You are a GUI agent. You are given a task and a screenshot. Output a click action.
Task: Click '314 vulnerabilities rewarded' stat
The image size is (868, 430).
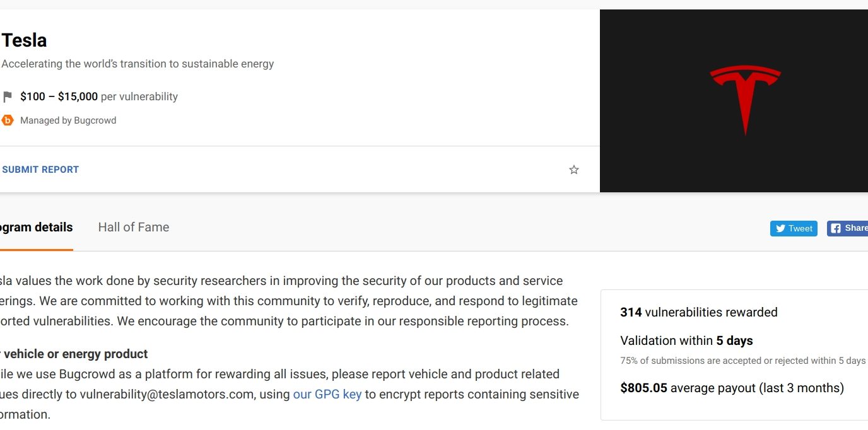[x=699, y=312]
